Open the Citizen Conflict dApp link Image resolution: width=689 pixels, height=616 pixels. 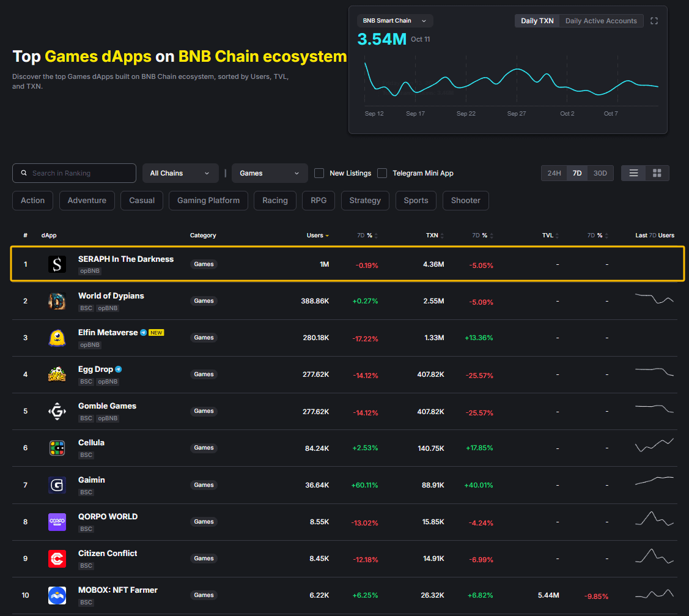108,553
